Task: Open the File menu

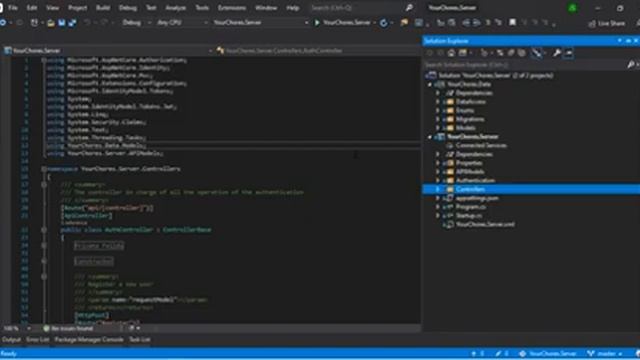Action: pos(13,8)
